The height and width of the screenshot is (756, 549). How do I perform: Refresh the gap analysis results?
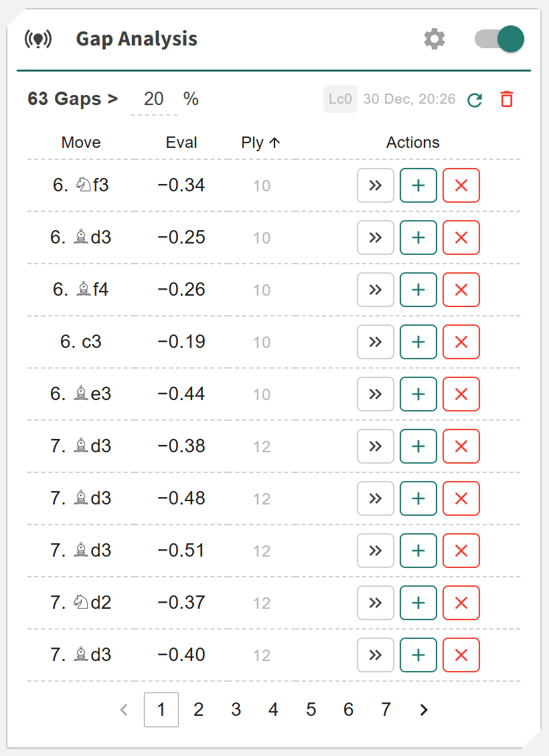tap(475, 100)
